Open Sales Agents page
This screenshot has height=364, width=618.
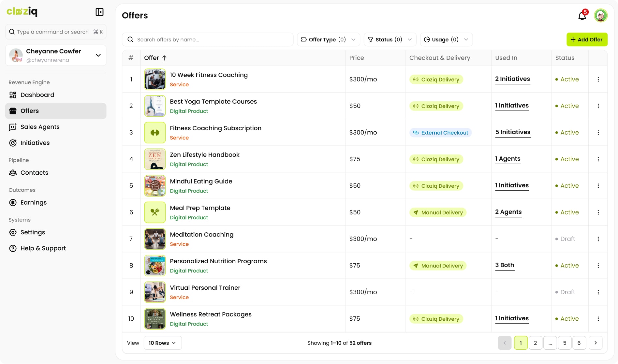(x=56, y=127)
